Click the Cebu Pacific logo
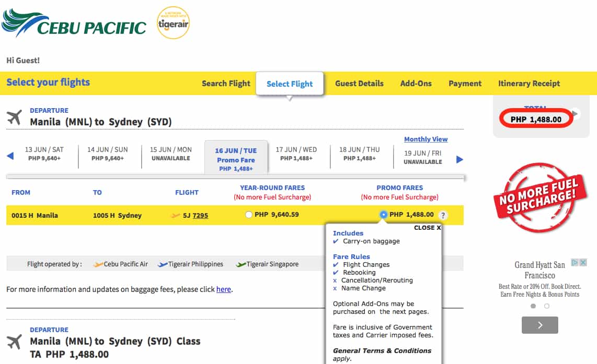Screen dimensions: 597x364 [74, 23]
